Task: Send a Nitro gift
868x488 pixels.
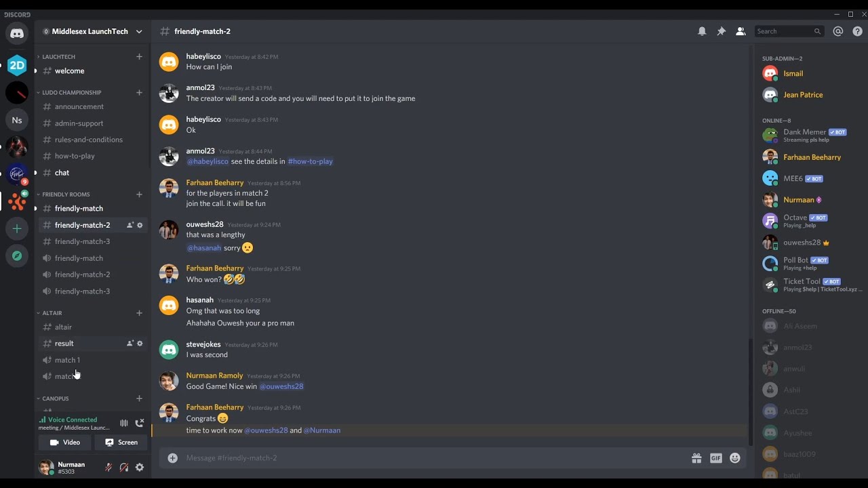Action: 696,458
